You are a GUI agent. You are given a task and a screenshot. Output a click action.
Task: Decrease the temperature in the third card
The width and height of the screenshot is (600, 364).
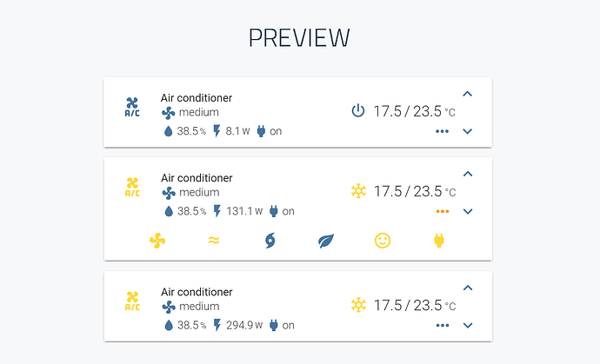(467, 325)
